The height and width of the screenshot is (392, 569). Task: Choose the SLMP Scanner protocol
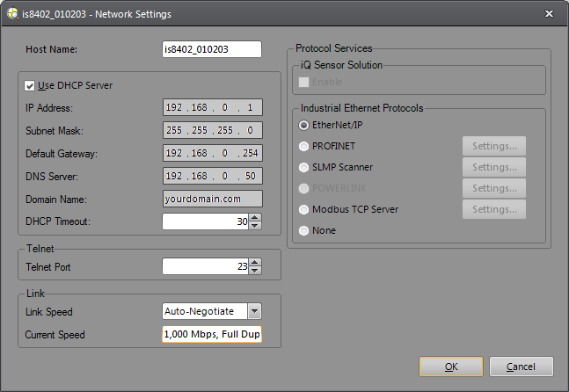pos(305,167)
